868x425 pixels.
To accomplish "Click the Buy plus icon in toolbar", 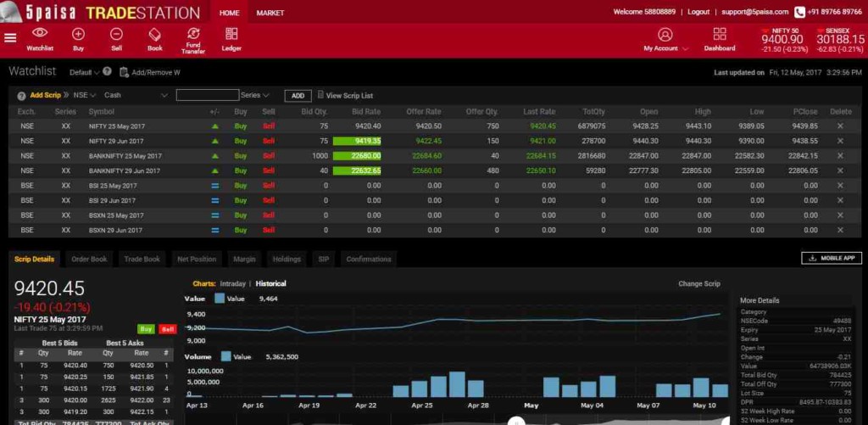I will pos(78,34).
